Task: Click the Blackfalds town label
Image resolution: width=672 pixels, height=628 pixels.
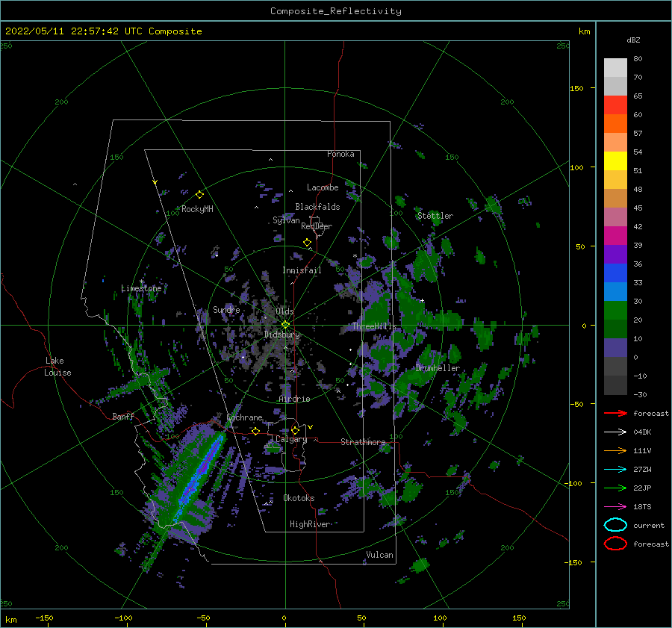Action: pos(317,207)
